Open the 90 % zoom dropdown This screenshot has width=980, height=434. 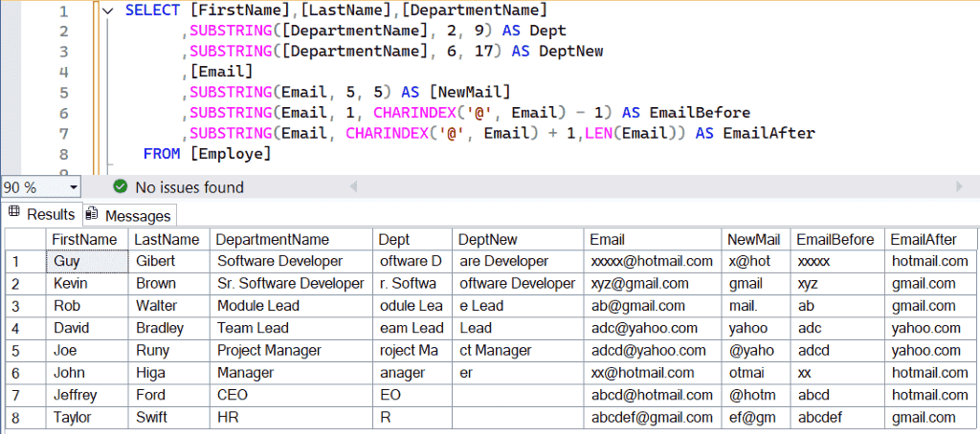pos(73,186)
